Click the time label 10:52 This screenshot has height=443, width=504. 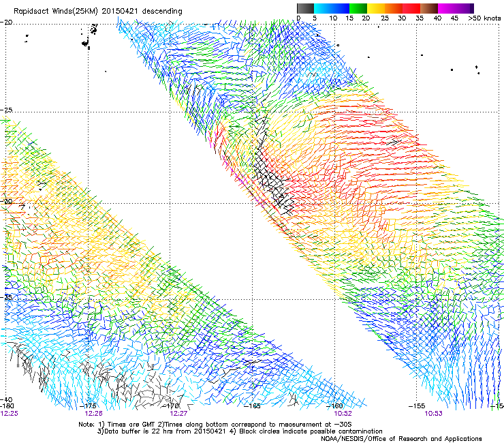[343, 414]
